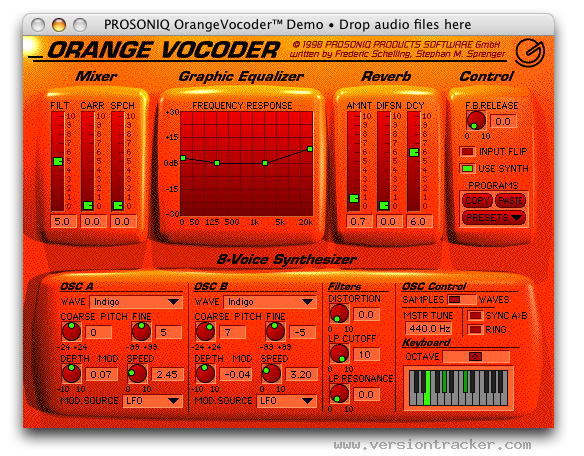Click the reverb AMNT value 0.7
The width and height of the screenshot is (584, 456).
pos(359,221)
